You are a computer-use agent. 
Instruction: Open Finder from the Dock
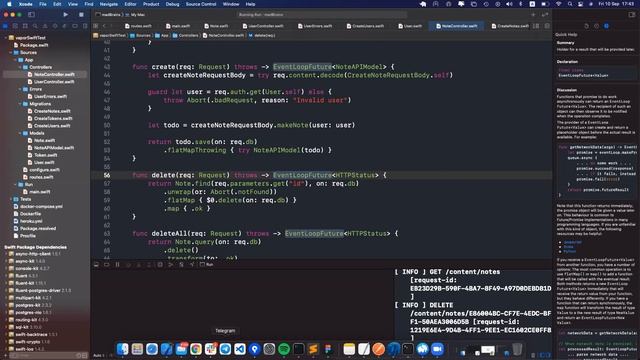(x=122, y=349)
